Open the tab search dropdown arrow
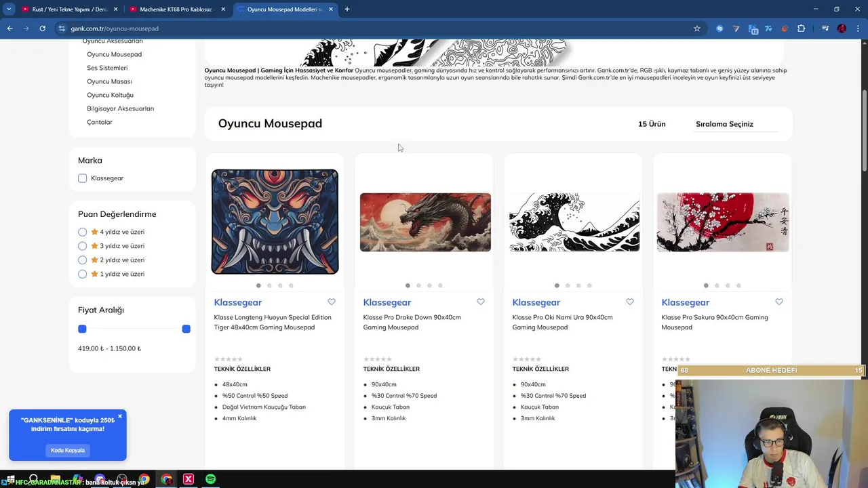Screen dimensions: 868x488 9,9
